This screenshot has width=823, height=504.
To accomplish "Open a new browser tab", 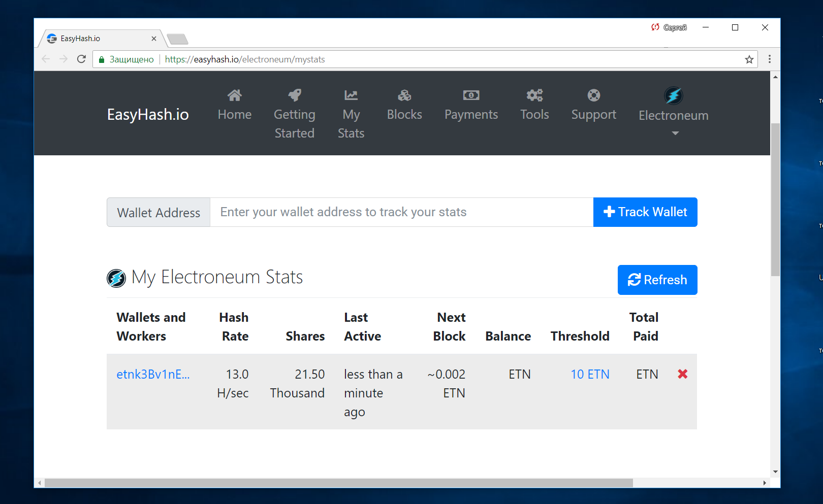I will point(177,39).
